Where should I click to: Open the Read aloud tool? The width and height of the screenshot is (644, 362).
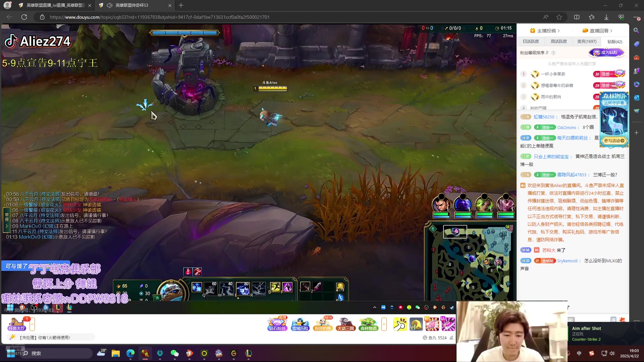[546, 17]
